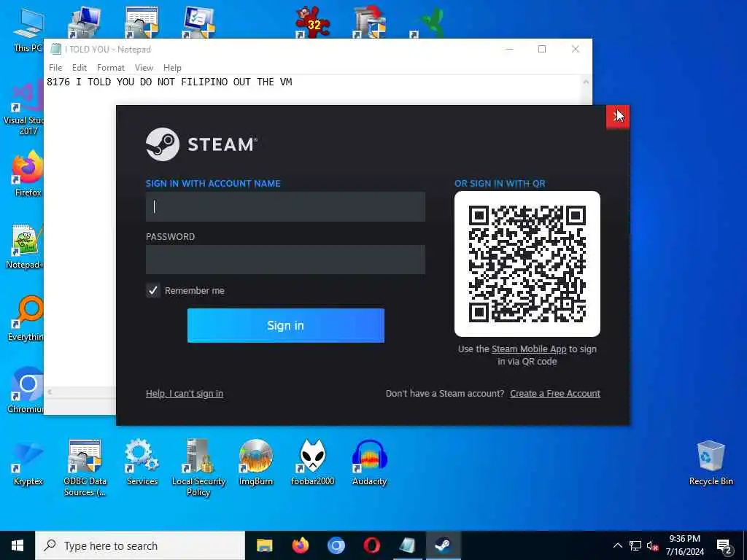Open Chromium from the taskbar
The height and width of the screenshot is (560, 747).
[x=336, y=545]
